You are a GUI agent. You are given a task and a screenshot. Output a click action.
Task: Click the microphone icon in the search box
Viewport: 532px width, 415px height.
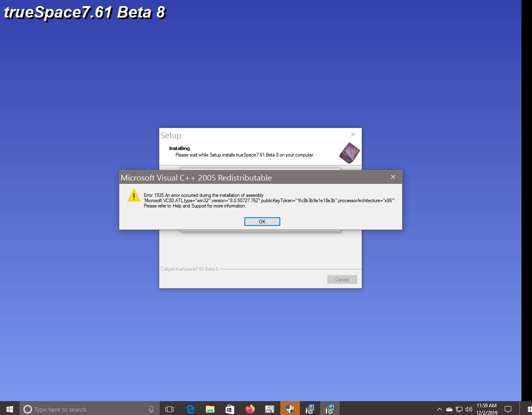pos(151,409)
